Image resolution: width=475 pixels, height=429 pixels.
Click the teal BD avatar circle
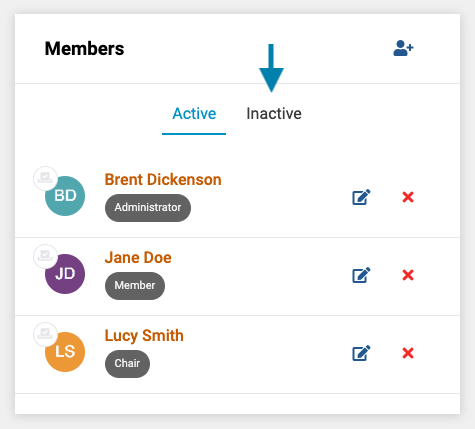coord(65,196)
